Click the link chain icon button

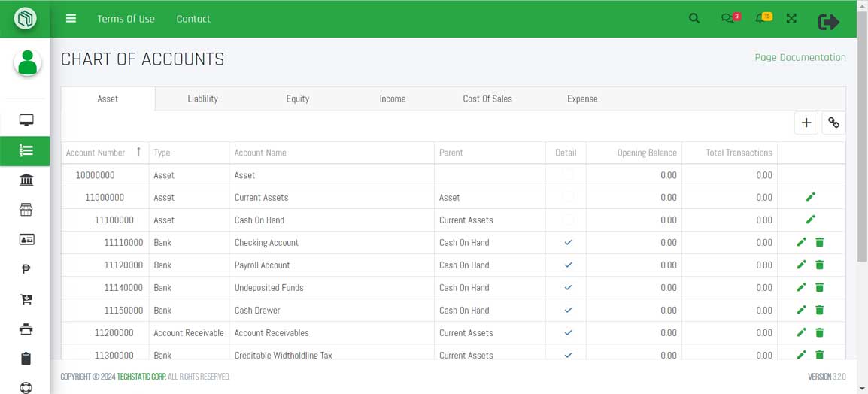[x=833, y=123]
